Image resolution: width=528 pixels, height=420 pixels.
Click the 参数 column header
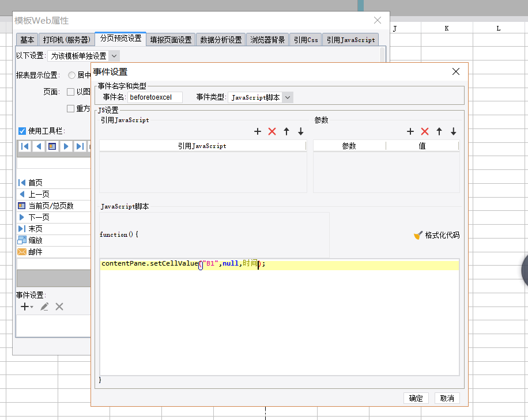(349, 146)
